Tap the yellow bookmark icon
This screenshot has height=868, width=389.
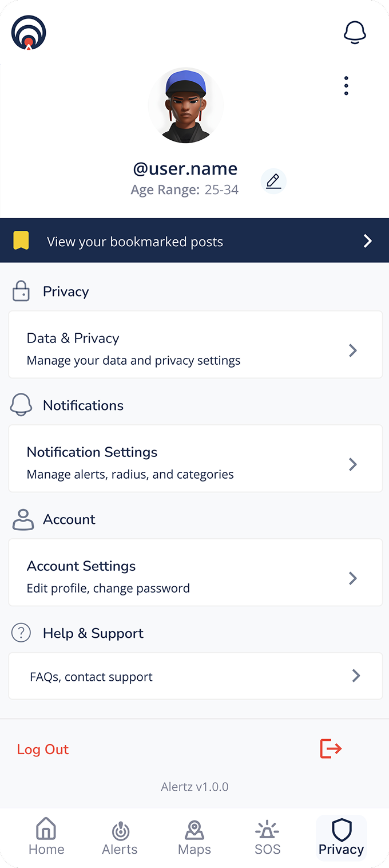tap(21, 241)
